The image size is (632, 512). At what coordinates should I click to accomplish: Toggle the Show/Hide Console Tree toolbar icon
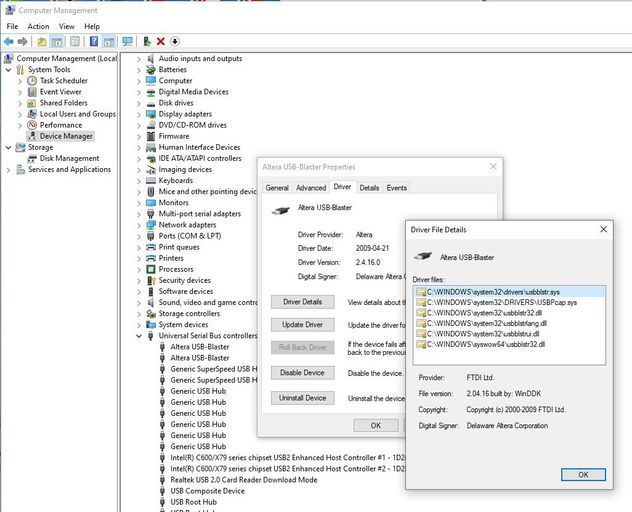pyautogui.click(x=57, y=42)
